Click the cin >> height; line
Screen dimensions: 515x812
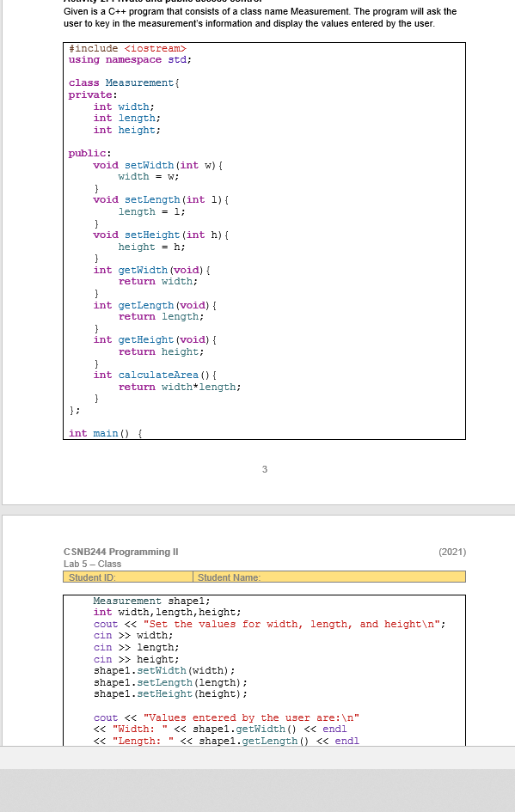(136, 659)
